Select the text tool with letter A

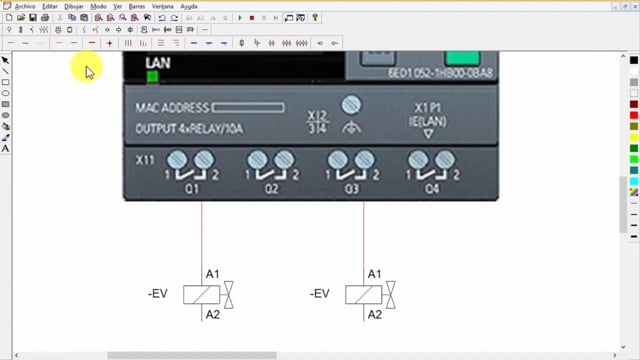pyautogui.click(x=5, y=149)
